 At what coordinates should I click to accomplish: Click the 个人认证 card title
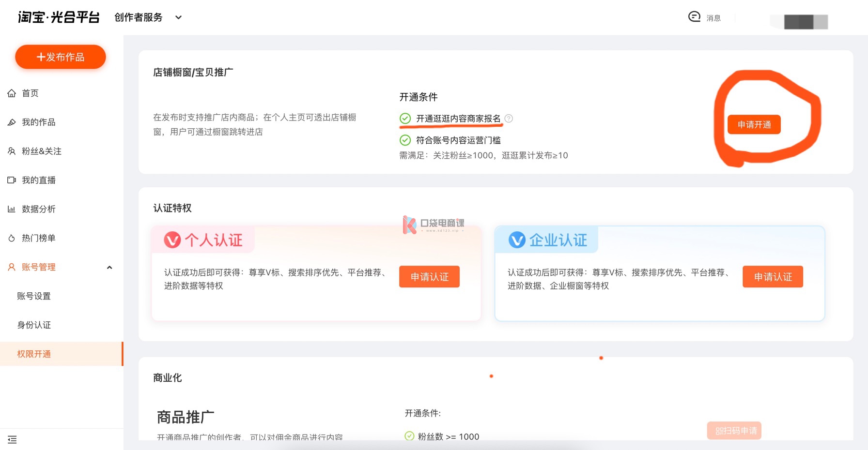(x=214, y=240)
